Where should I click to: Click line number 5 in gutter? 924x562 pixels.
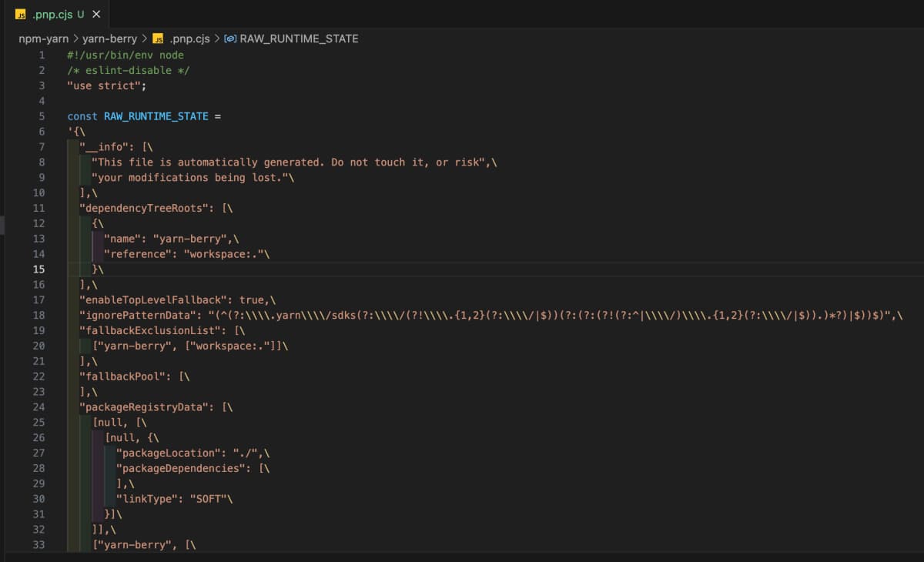[42, 116]
